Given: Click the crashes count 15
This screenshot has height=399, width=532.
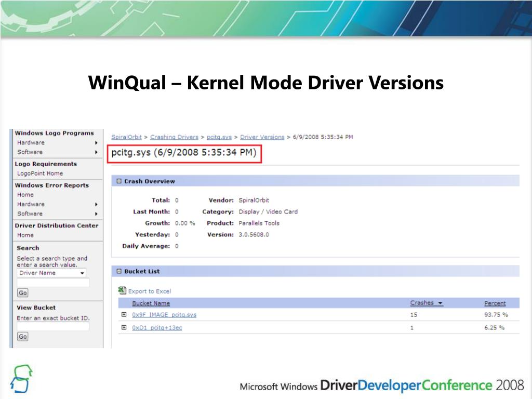Looking at the screenshot, I should pos(414,315).
